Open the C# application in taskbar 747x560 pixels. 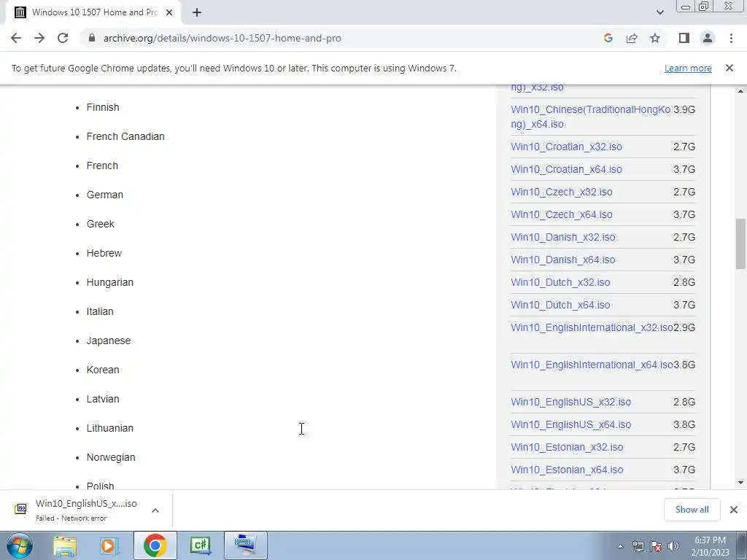tap(200, 545)
